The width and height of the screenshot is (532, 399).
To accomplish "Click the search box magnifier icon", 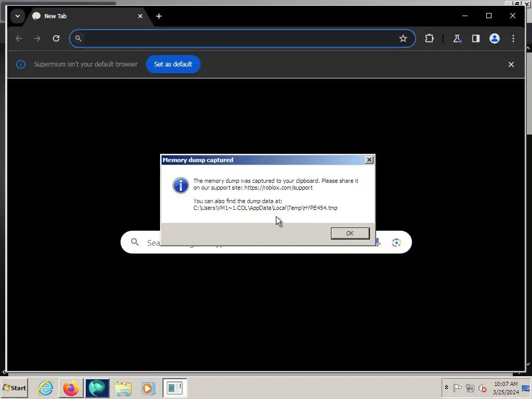I will click(135, 242).
